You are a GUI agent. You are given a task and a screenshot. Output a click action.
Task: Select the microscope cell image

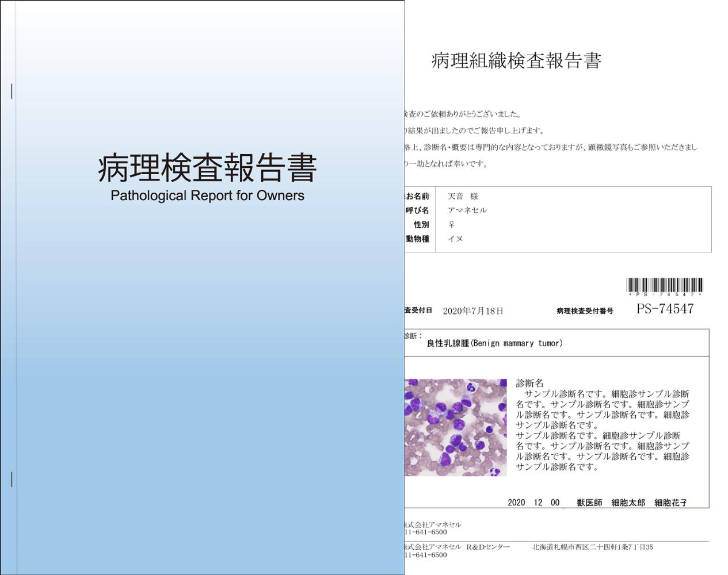pos(455,427)
